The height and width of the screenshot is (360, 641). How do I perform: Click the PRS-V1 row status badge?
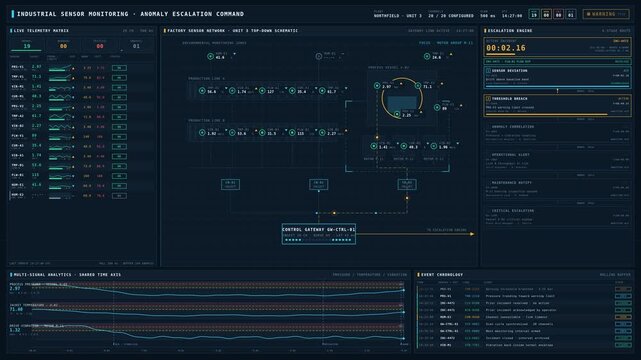coord(119,68)
